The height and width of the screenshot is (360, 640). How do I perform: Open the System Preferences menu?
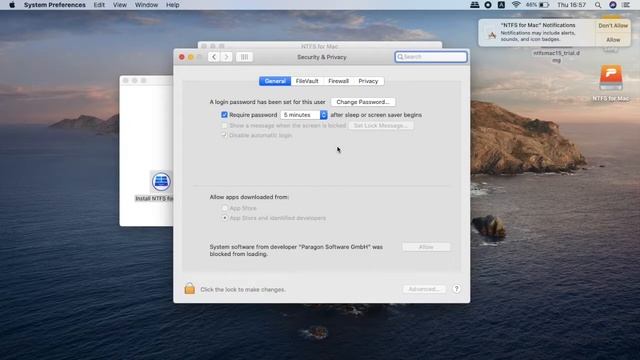pos(55,5)
